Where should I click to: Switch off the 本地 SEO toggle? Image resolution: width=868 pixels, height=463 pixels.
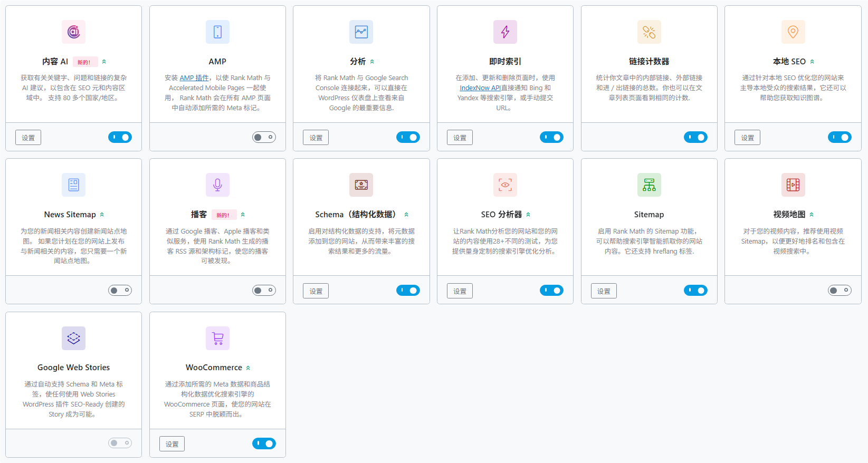840,137
